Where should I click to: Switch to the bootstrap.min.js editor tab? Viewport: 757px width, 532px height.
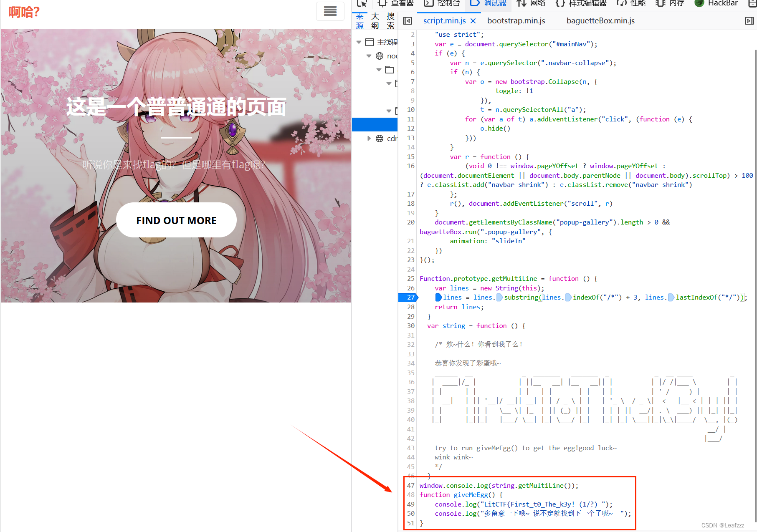516,21
